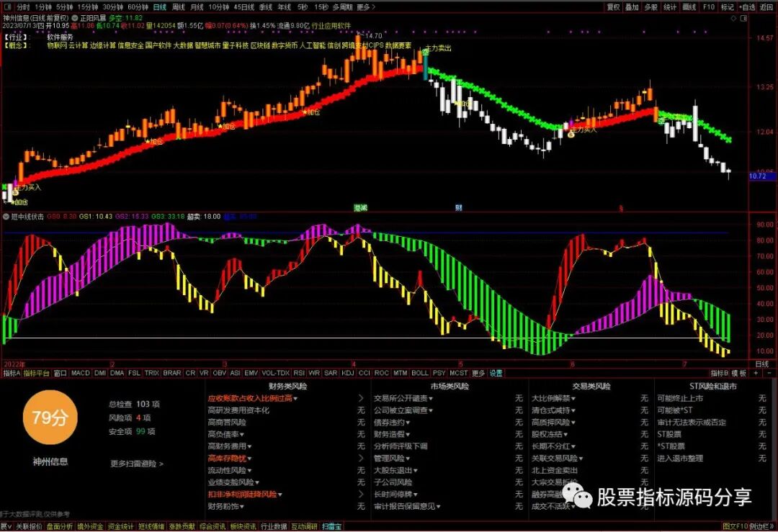This screenshot has height=532, width=778.
Task: Select the RSI indicator tab
Action: click(299, 373)
